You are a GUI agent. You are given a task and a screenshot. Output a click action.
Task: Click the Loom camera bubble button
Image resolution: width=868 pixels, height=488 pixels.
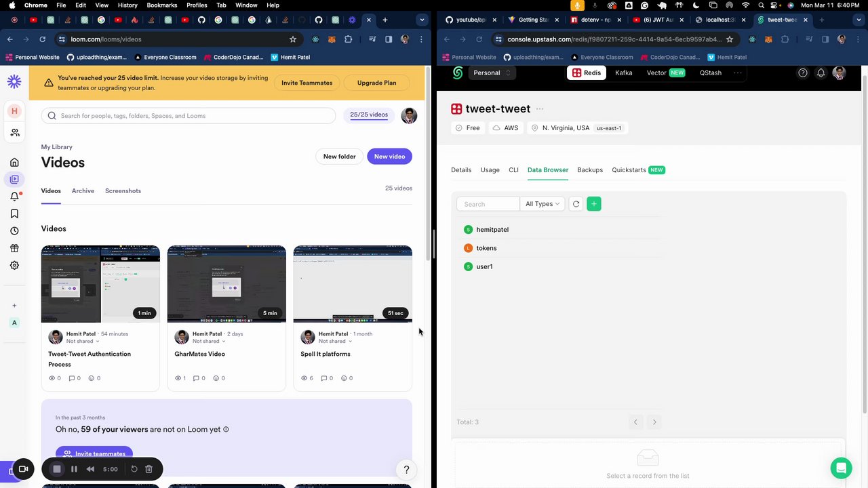click(22, 469)
